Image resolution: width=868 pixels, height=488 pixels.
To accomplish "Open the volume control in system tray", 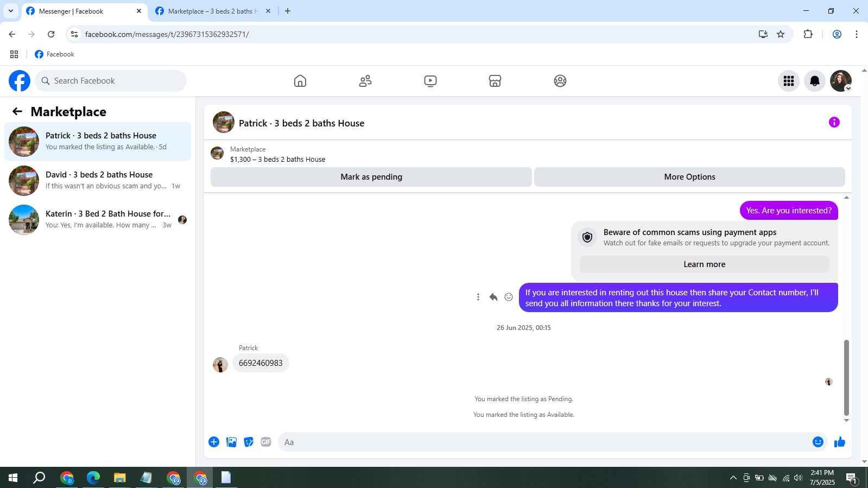I will point(798,478).
